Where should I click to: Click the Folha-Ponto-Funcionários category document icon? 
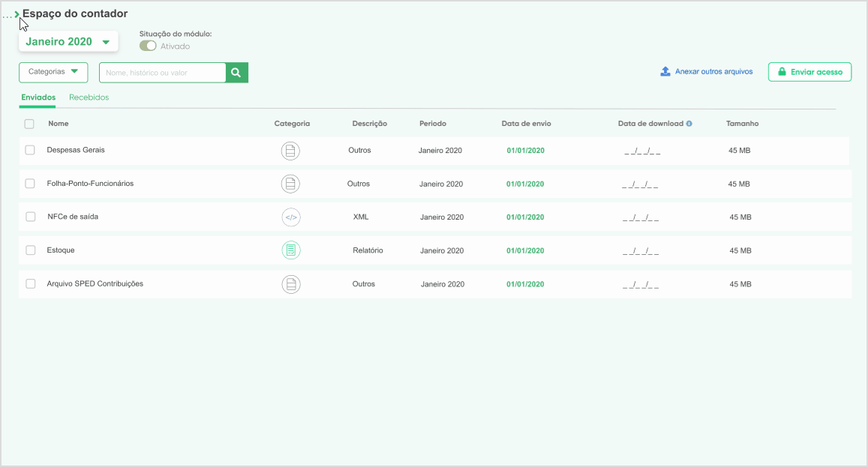coord(290,184)
